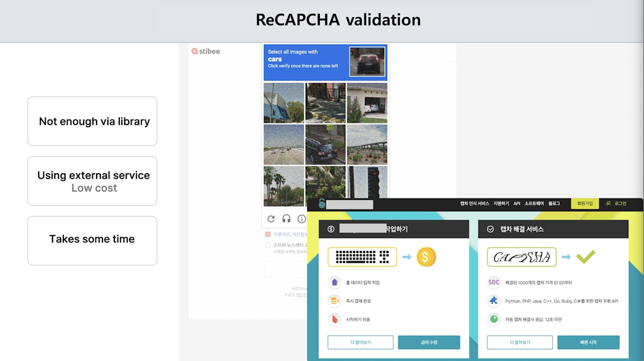The width and height of the screenshot is (644, 361).
Task: Click 더 알아보기 in 캡차 해결 서비스 card
Action: [519, 342]
